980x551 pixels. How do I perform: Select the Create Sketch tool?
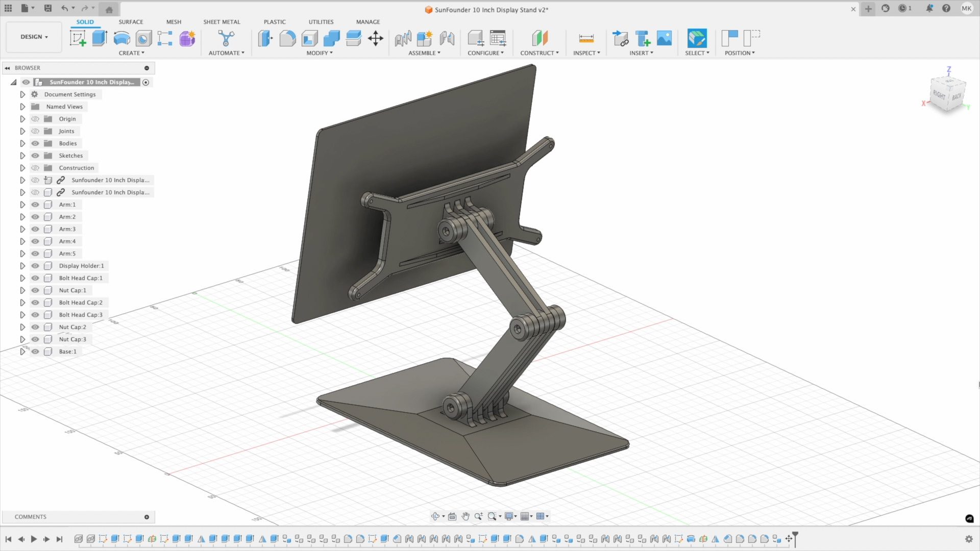pyautogui.click(x=78, y=38)
